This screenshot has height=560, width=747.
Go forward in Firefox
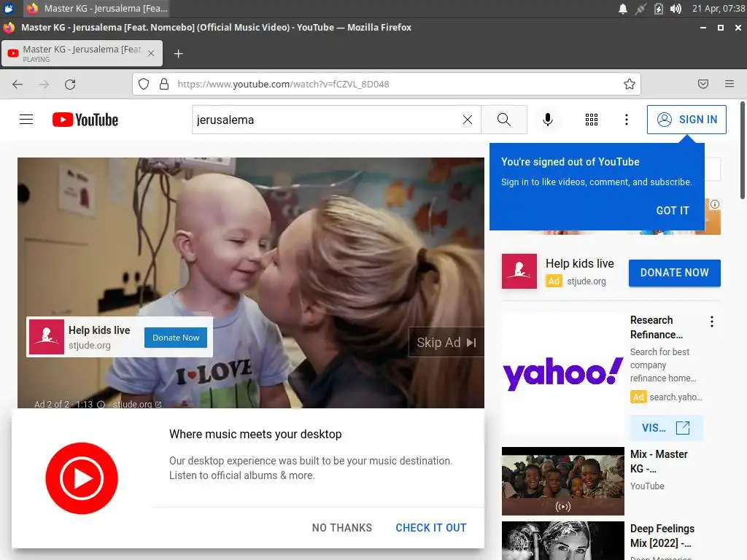[44, 85]
